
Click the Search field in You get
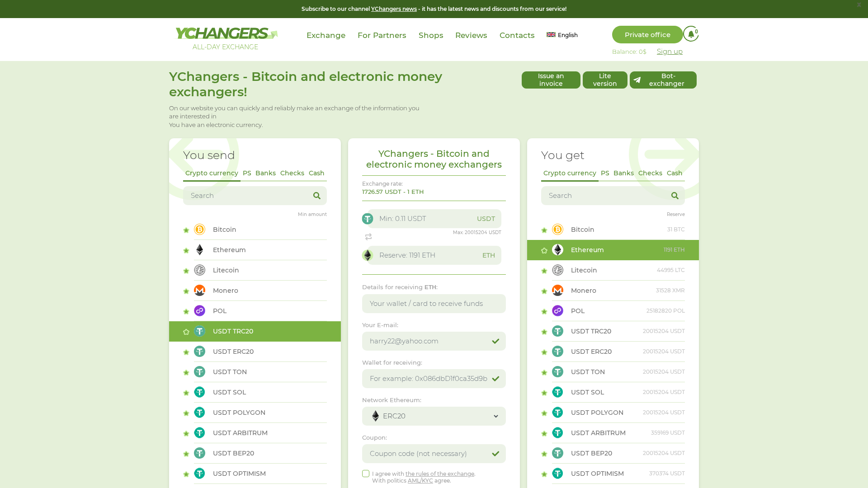(x=613, y=196)
